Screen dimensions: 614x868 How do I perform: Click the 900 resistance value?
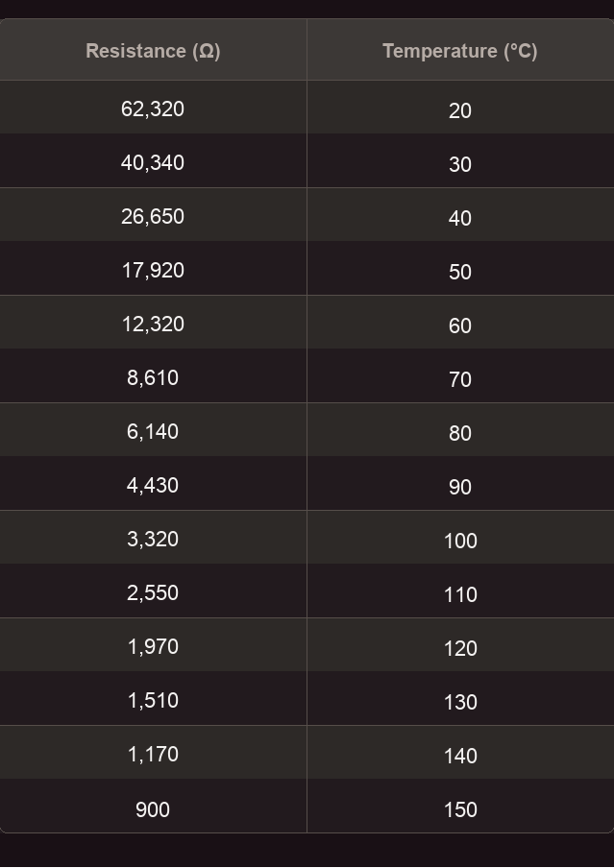[153, 809]
